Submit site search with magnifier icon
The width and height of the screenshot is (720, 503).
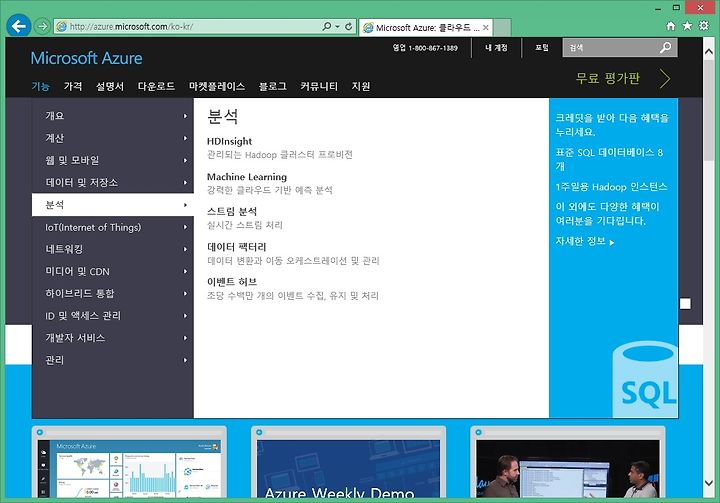tap(665, 47)
